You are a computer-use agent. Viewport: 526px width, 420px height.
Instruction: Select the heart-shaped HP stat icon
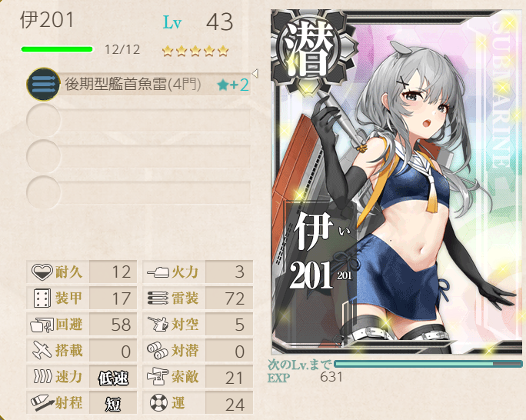[x=42, y=272]
